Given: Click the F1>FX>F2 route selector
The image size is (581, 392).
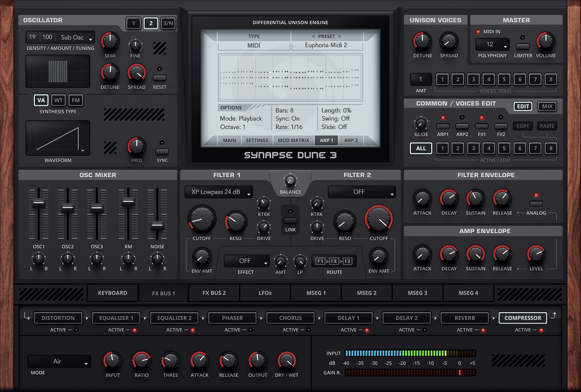Looking at the screenshot, I should pos(334,261).
